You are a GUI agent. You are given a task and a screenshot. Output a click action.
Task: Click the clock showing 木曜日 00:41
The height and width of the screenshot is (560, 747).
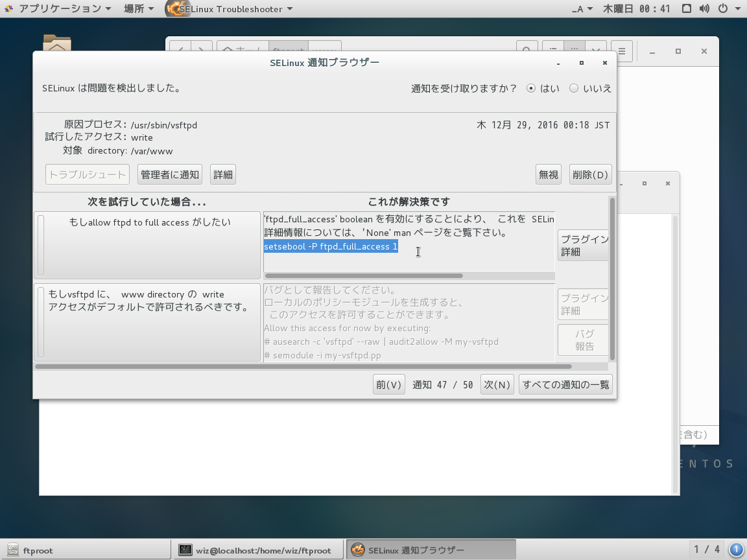pos(637,8)
